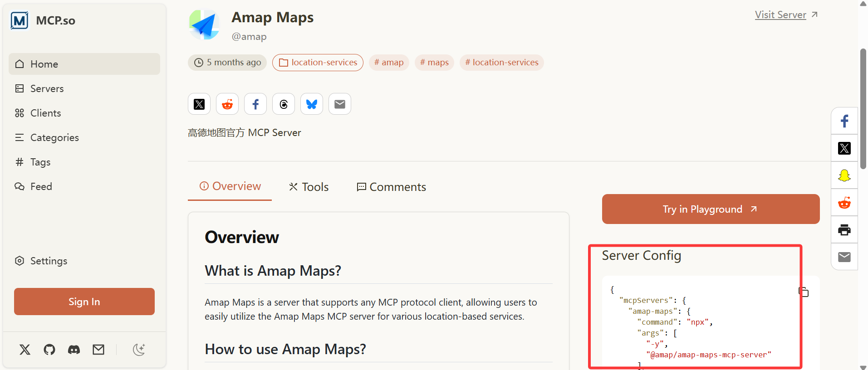Click Reddit in the floating share bar
868x370 pixels.
[x=844, y=203]
